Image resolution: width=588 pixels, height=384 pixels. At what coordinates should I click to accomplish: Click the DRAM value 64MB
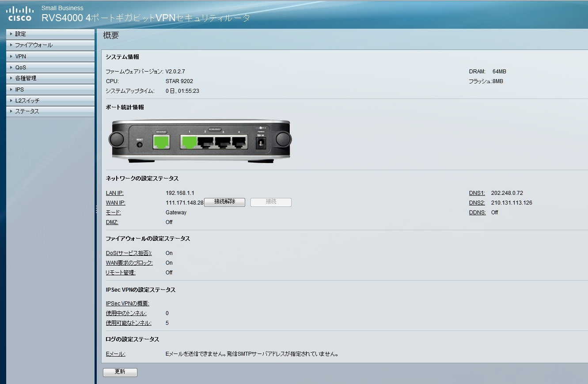click(x=499, y=72)
